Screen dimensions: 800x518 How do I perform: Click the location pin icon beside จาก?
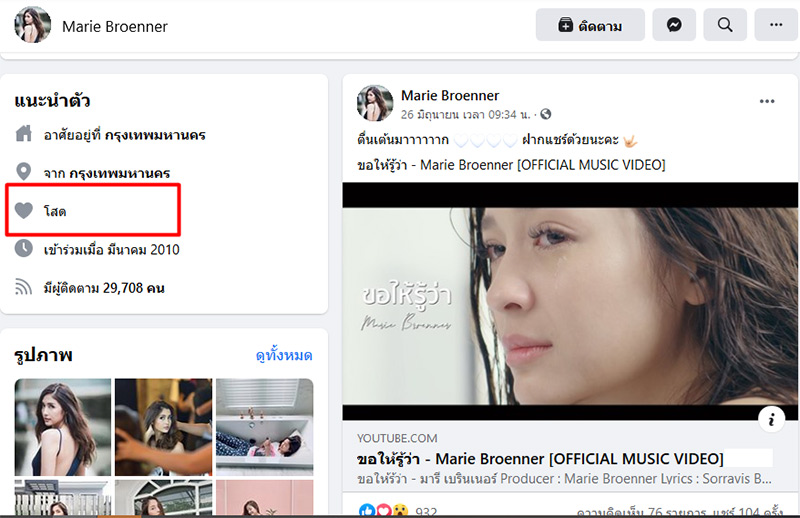[x=25, y=172]
